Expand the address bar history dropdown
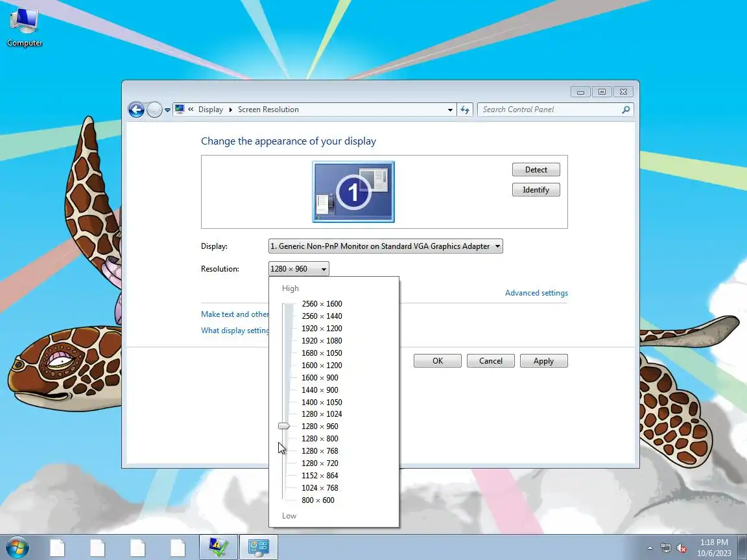747x560 pixels. coord(450,110)
